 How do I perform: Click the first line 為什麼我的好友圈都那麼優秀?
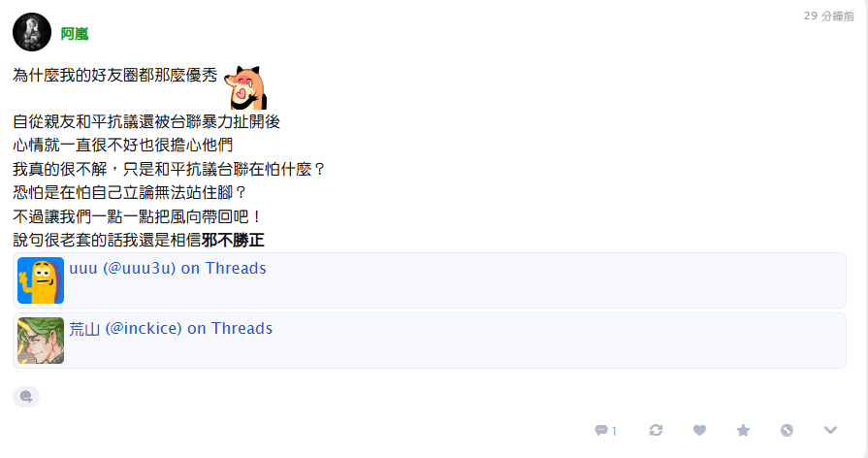click(115, 76)
